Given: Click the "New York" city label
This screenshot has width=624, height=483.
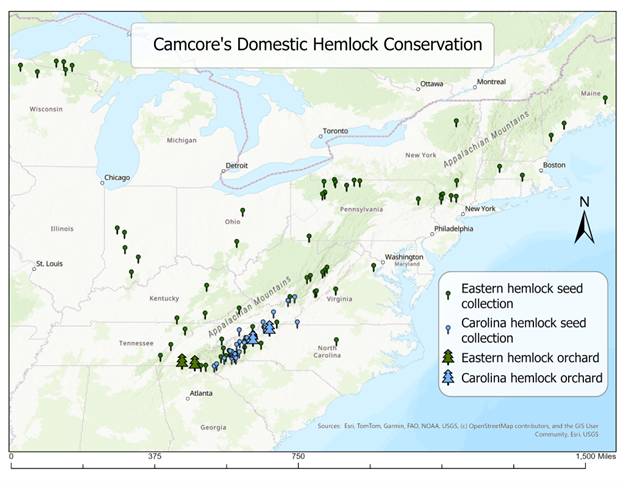Looking at the screenshot, I should (x=480, y=209).
